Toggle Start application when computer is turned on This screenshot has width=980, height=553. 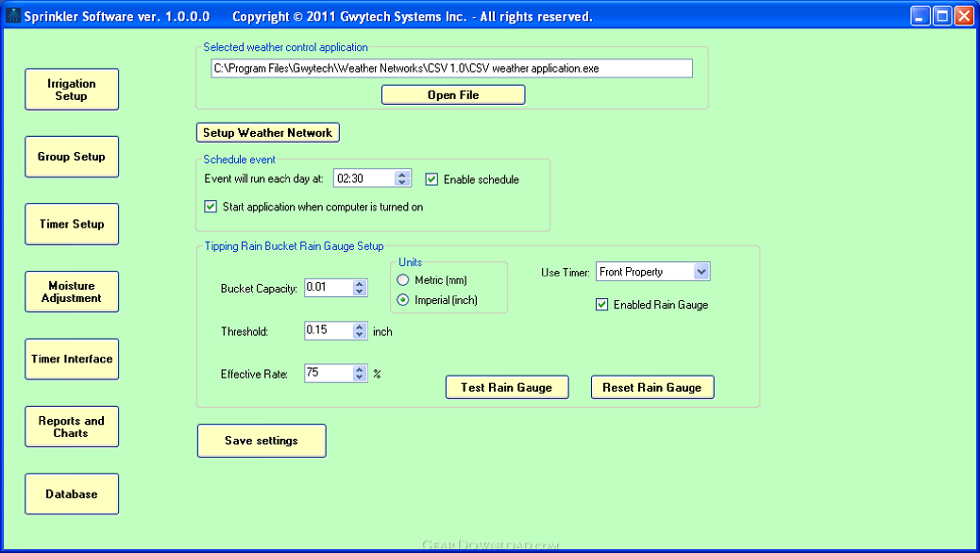pyautogui.click(x=211, y=207)
